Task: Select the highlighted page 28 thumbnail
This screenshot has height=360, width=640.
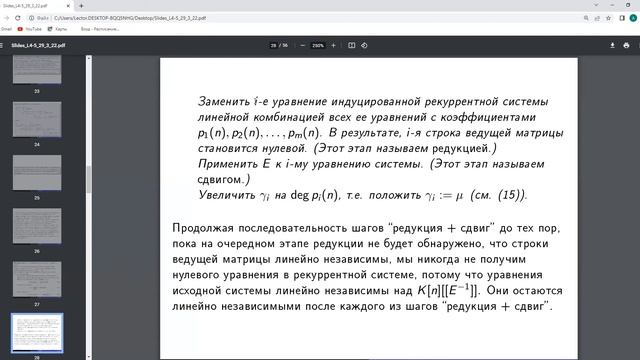Action: click(37, 333)
